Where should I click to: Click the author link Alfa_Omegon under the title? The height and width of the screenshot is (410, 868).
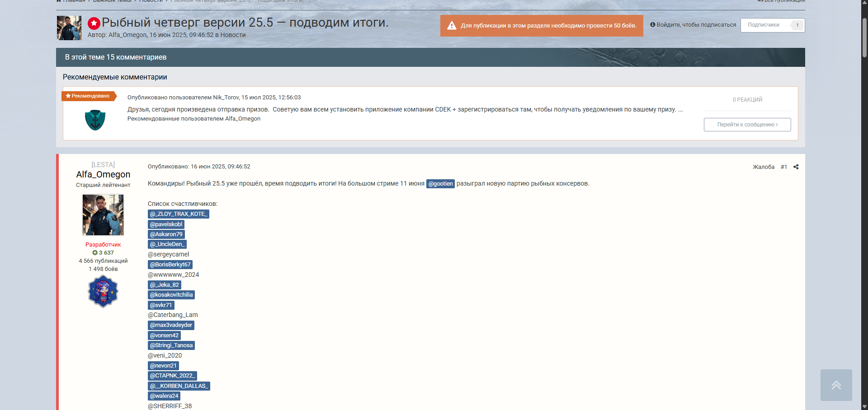pos(127,35)
